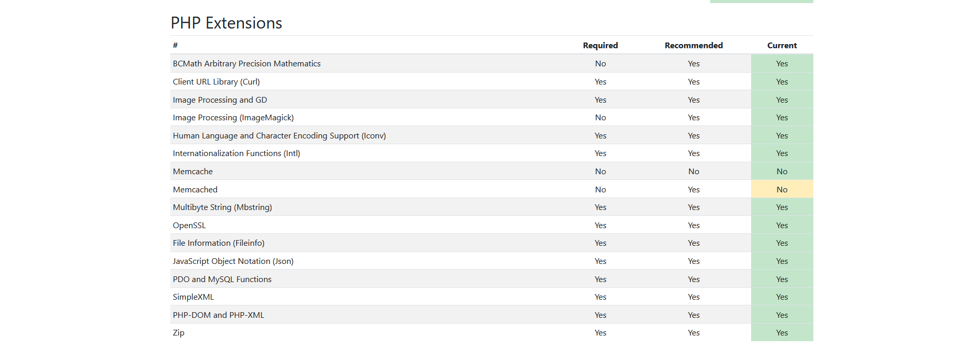Click the Required column header

(600, 46)
